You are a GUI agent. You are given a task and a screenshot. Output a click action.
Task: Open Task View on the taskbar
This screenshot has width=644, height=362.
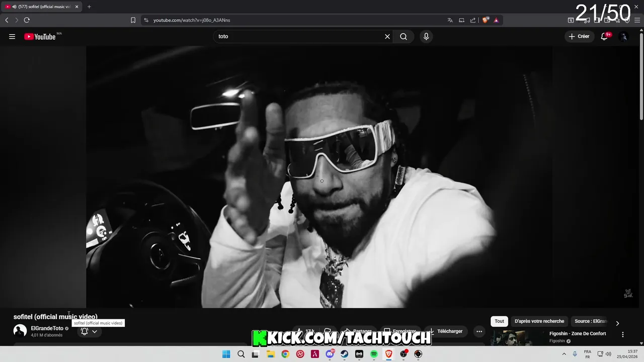point(256,354)
